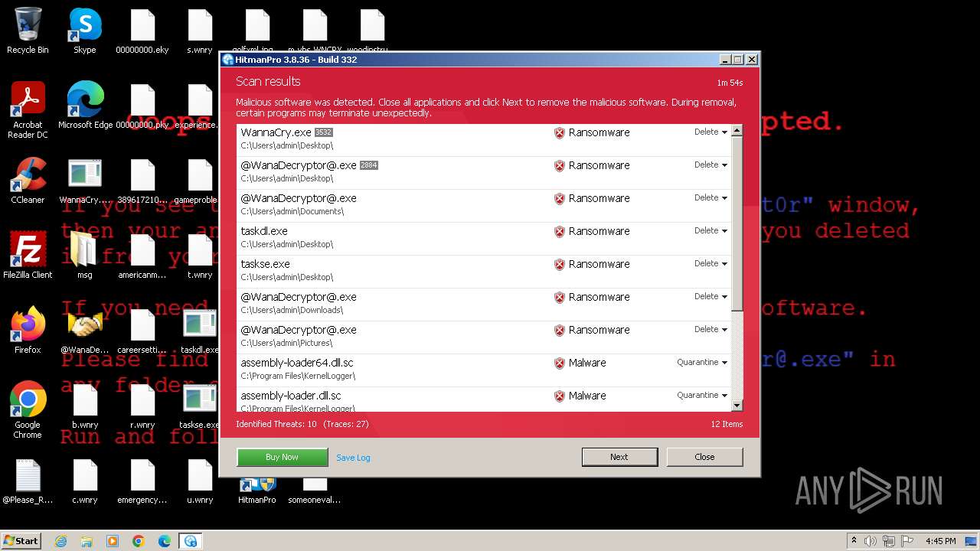The height and width of the screenshot is (551, 980).
Task: Open Delete dropdown for @WanaDecryptor@.exe in Pictures
Action: (710, 329)
